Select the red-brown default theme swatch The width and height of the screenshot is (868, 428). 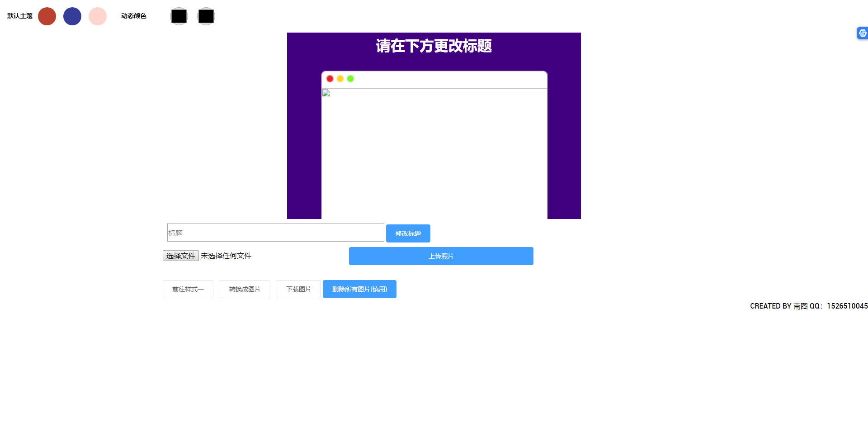(x=47, y=16)
